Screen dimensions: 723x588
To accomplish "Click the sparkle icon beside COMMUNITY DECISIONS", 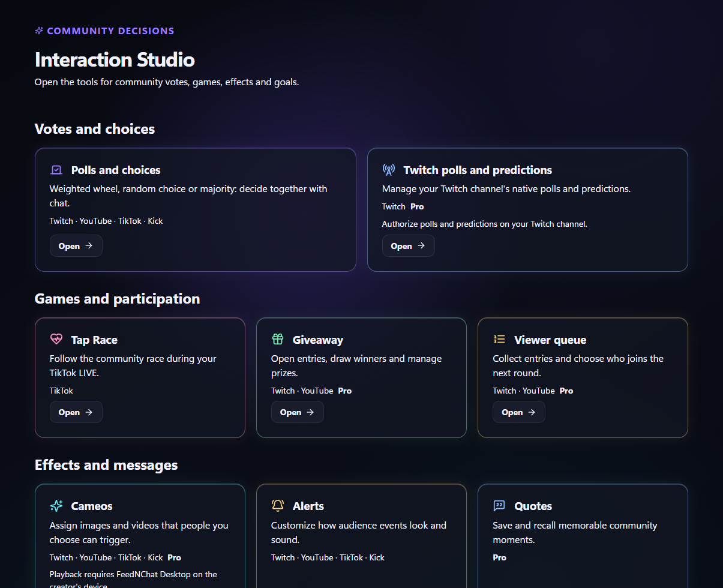I will pos(39,31).
